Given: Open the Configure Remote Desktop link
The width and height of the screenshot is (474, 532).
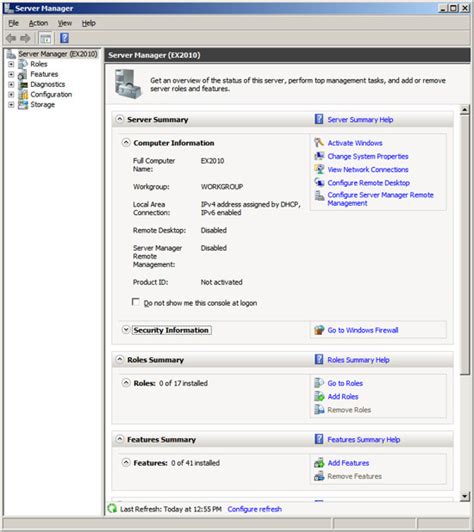Looking at the screenshot, I should [x=368, y=183].
